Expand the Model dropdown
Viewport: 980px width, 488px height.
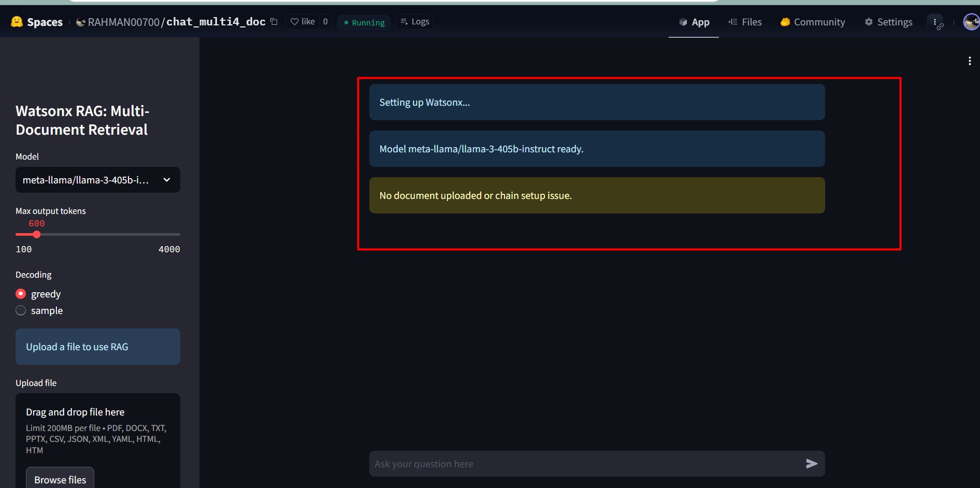[x=98, y=180]
